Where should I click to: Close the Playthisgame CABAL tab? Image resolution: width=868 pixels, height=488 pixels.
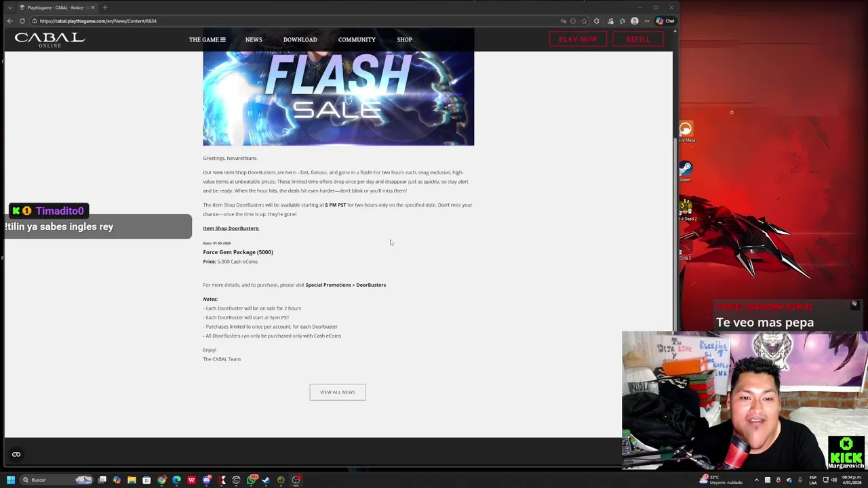(x=93, y=7)
